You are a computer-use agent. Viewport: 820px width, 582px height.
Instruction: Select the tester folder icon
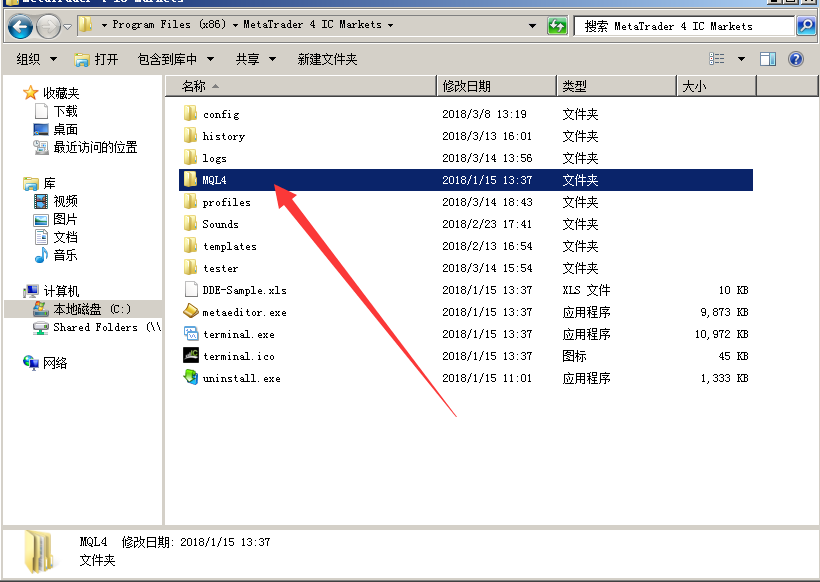190,267
